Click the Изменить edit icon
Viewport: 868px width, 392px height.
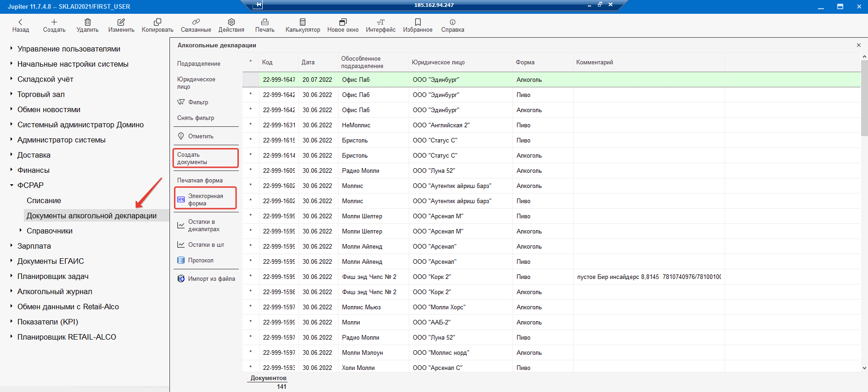pyautogui.click(x=121, y=22)
